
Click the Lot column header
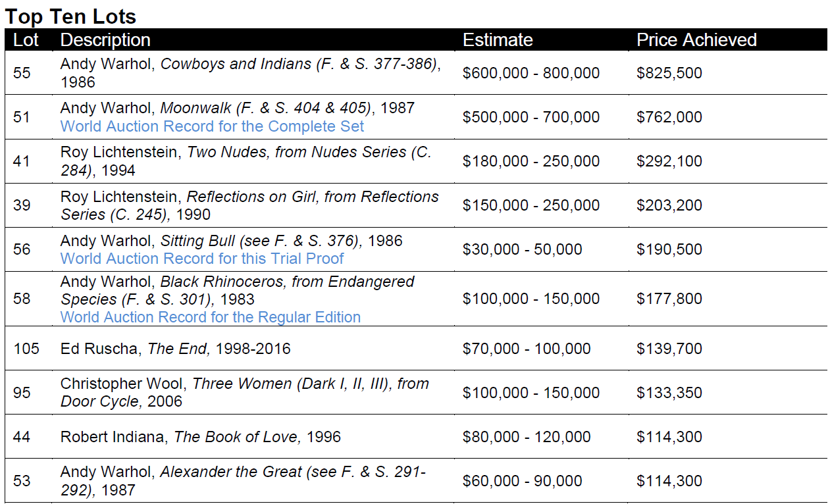(x=26, y=40)
